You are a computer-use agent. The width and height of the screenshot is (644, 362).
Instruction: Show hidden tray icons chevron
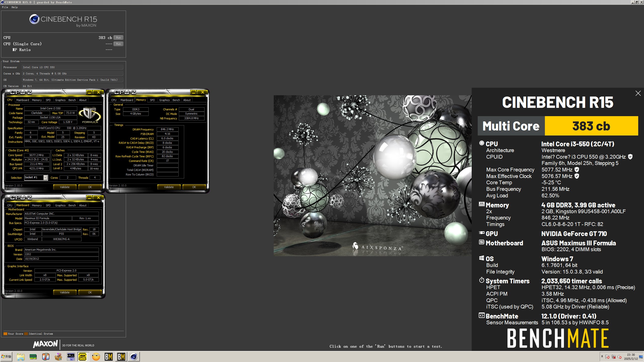(602, 356)
